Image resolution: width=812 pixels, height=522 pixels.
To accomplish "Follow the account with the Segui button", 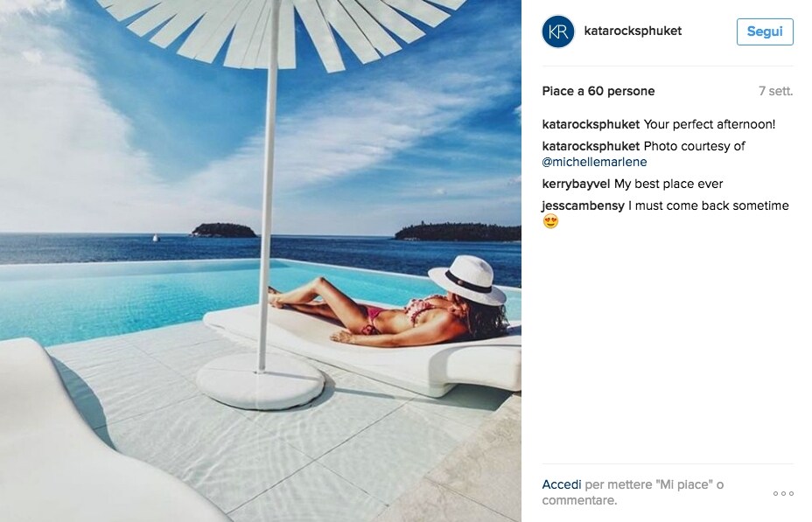I will coord(765,31).
